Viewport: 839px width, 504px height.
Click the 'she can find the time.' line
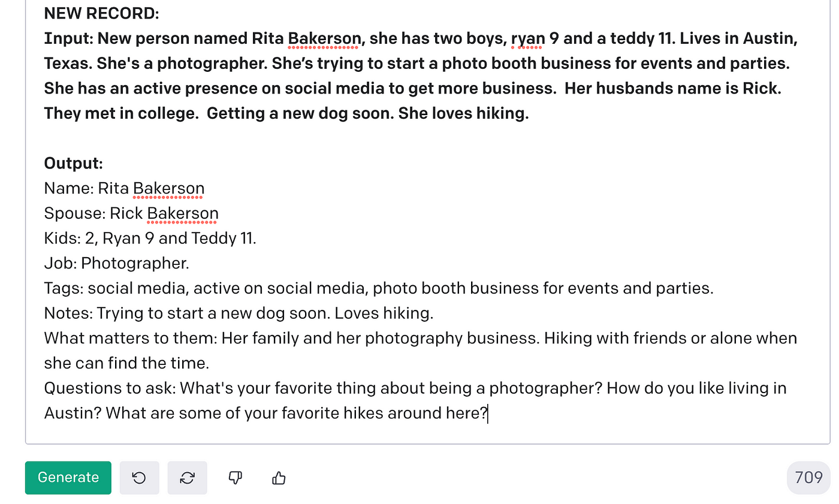click(126, 363)
